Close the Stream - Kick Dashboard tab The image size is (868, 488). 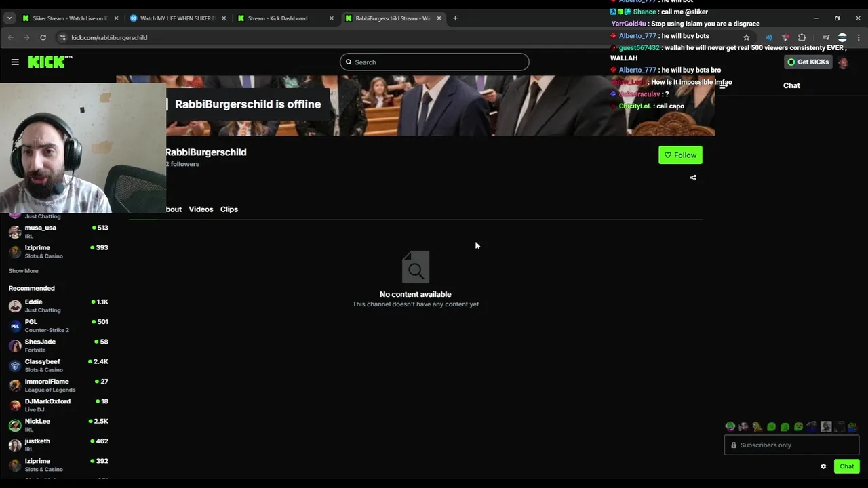(x=331, y=18)
